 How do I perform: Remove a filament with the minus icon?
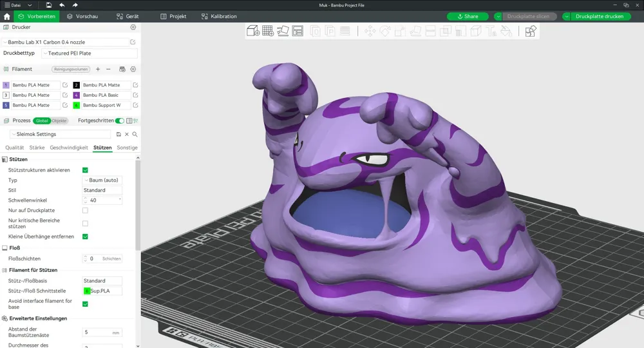pos(108,69)
